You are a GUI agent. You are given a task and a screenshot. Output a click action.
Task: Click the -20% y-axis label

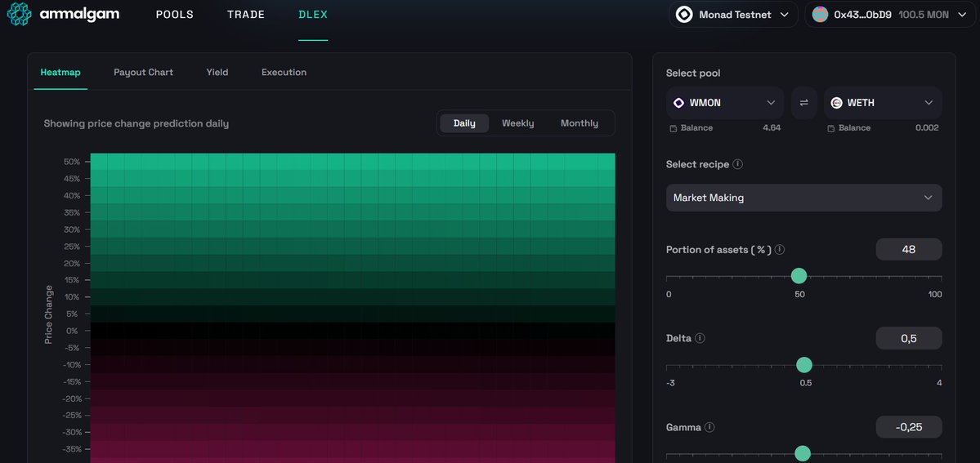(73, 398)
